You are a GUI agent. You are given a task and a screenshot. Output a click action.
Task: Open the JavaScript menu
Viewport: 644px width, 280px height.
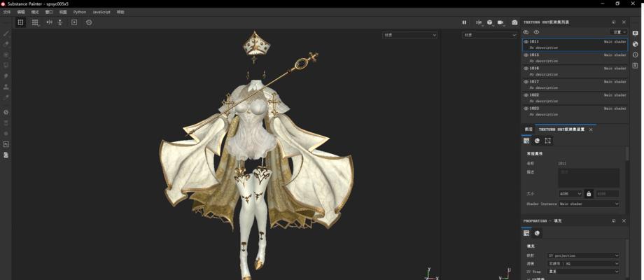101,13
